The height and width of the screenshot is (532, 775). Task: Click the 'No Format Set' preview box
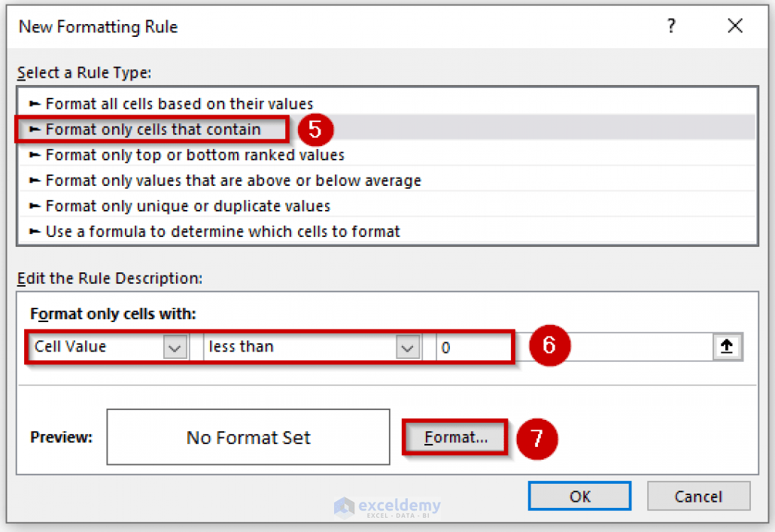pyautogui.click(x=248, y=436)
